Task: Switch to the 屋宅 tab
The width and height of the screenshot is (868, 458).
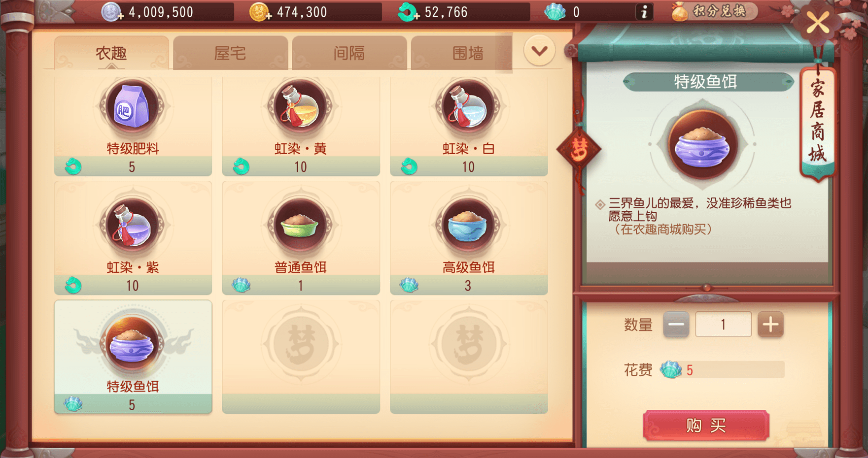Action: click(230, 53)
